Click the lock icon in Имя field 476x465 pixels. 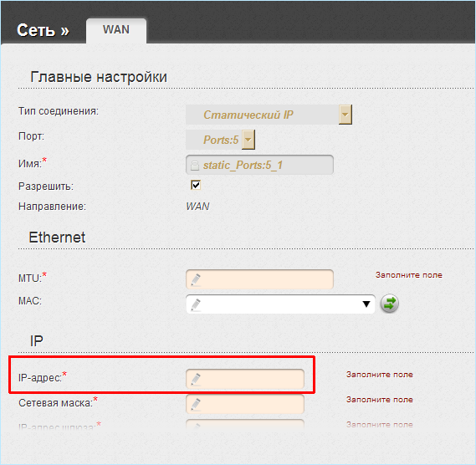[195, 166]
